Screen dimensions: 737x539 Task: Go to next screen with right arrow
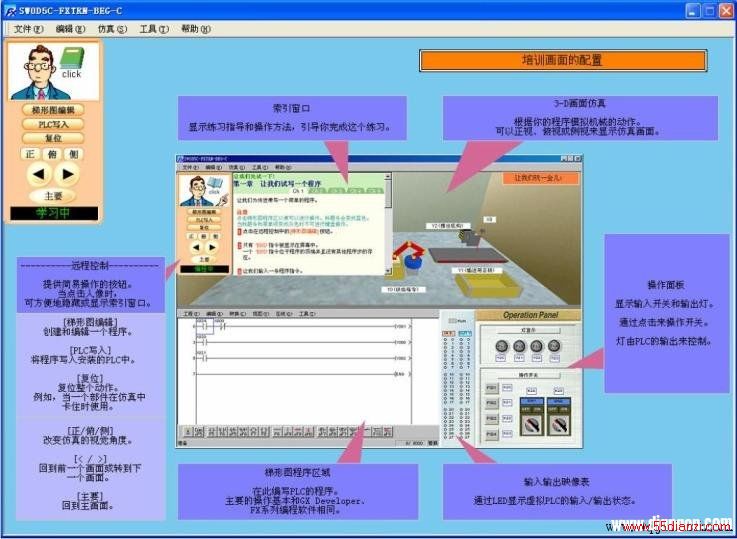click(x=67, y=174)
